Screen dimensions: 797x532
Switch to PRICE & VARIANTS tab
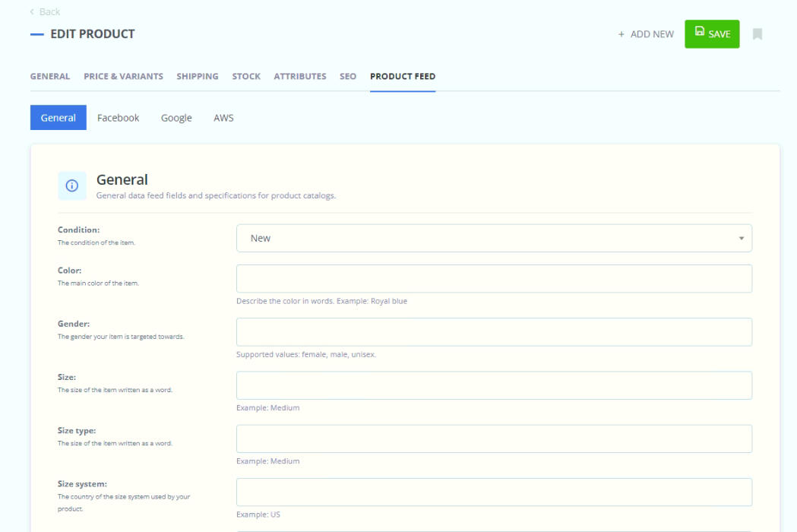click(124, 76)
